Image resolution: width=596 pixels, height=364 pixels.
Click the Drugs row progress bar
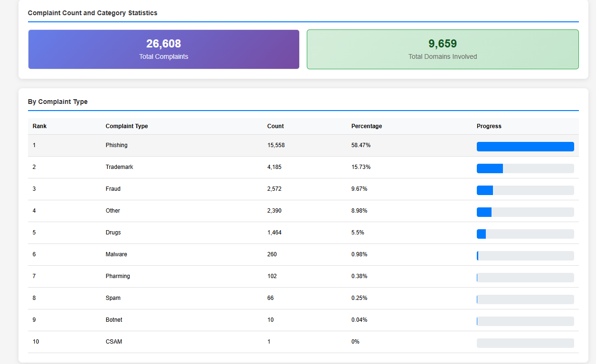click(525, 234)
